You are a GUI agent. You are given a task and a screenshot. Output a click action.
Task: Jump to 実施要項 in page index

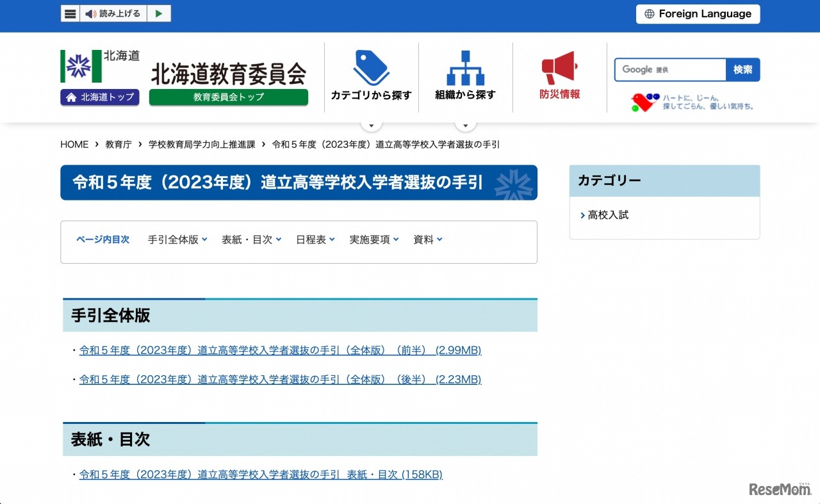tap(370, 240)
